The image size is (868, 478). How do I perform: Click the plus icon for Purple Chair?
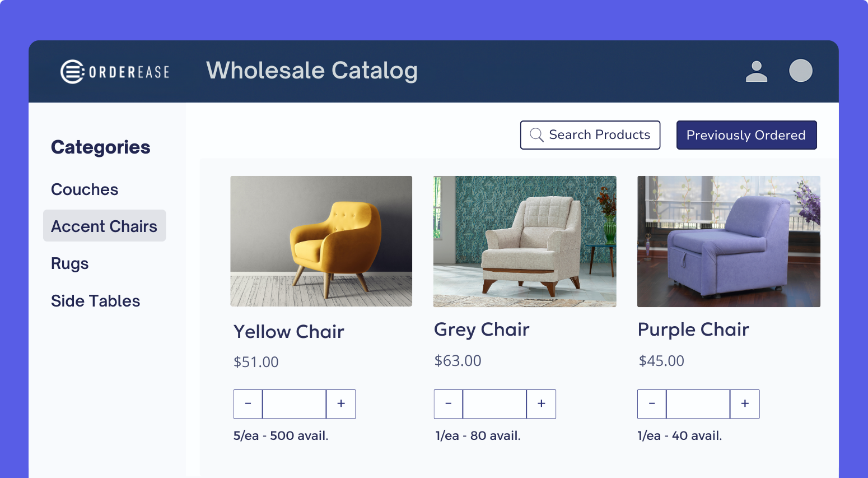745,403
